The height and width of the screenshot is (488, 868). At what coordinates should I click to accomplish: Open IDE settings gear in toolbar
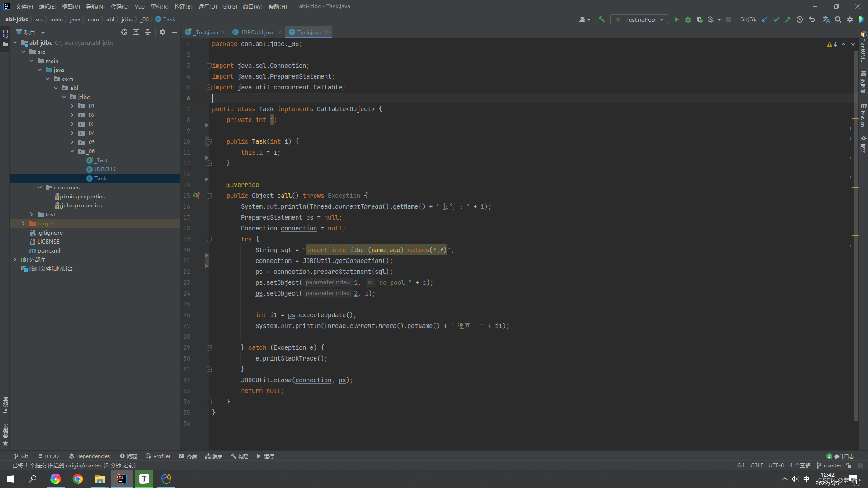point(850,19)
